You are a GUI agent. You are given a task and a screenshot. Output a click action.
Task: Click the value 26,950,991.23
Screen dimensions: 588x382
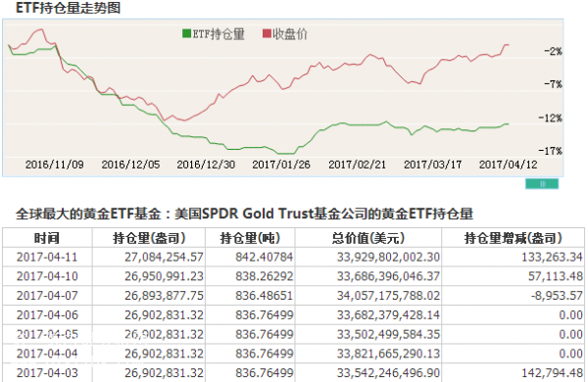[164, 276]
